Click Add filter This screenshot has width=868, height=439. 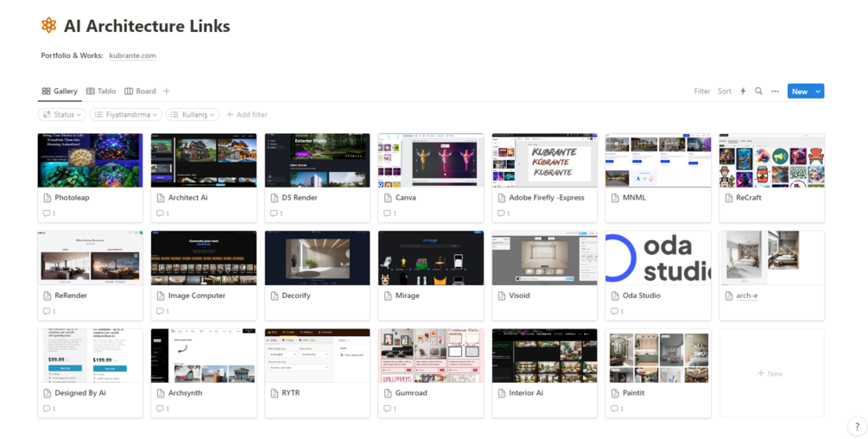click(247, 115)
